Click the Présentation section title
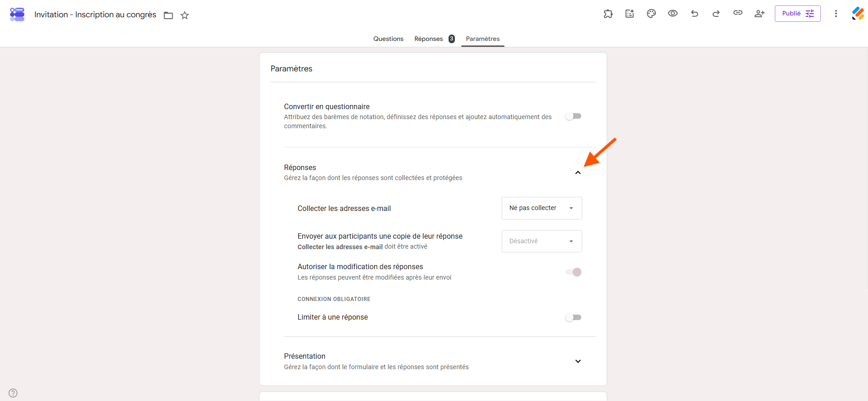Screen dimensions: 868x401 (x=304, y=356)
